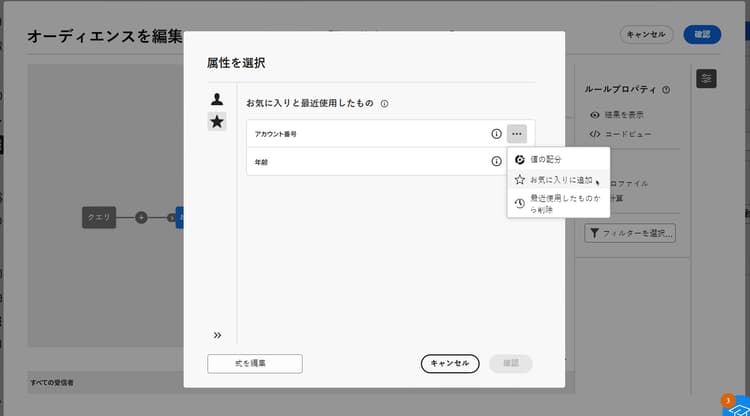Toggle the rule properties settings icon
Image resolution: width=750 pixels, height=416 pixels.
click(706, 79)
